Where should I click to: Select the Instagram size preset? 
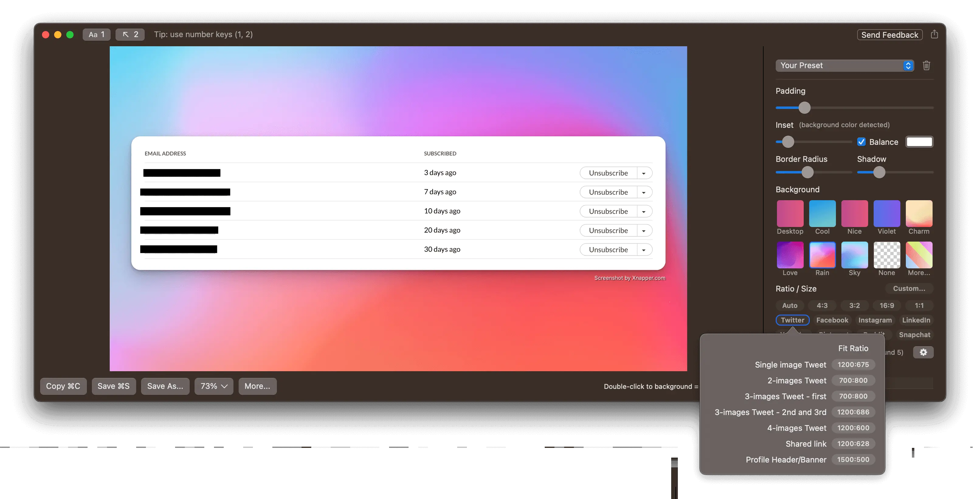[x=875, y=320]
